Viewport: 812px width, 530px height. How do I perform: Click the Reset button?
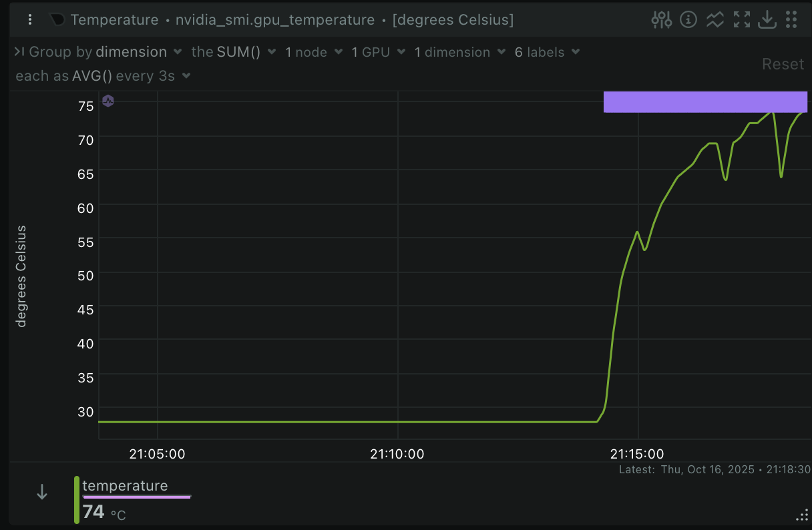pyautogui.click(x=783, y=64)
